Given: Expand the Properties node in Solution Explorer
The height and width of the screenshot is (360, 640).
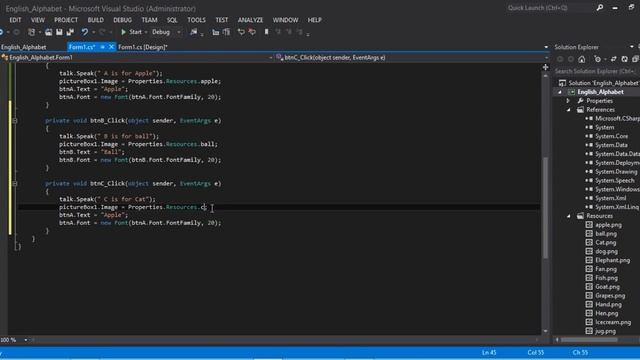Looking at the screenshot, I should (x=568, y=100).
